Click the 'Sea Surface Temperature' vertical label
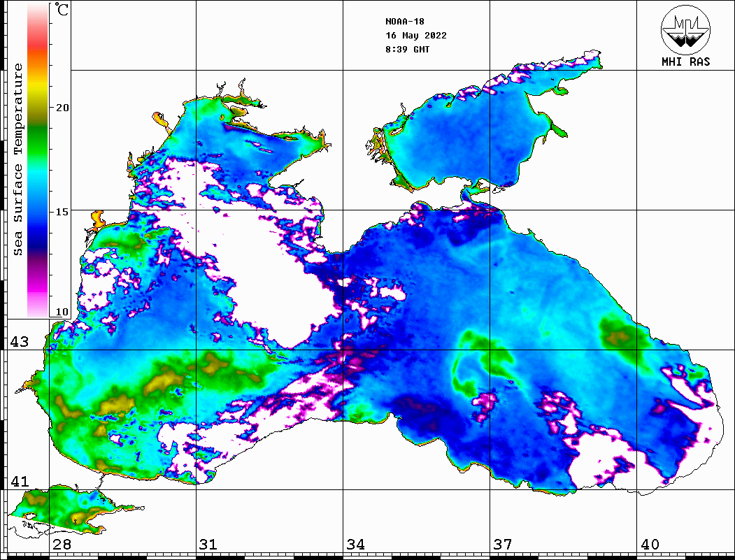 click(x=17, y=160)
